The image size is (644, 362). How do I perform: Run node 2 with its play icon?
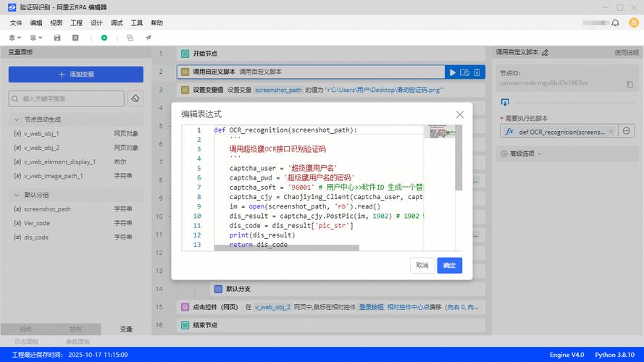(x=453, y=72)
